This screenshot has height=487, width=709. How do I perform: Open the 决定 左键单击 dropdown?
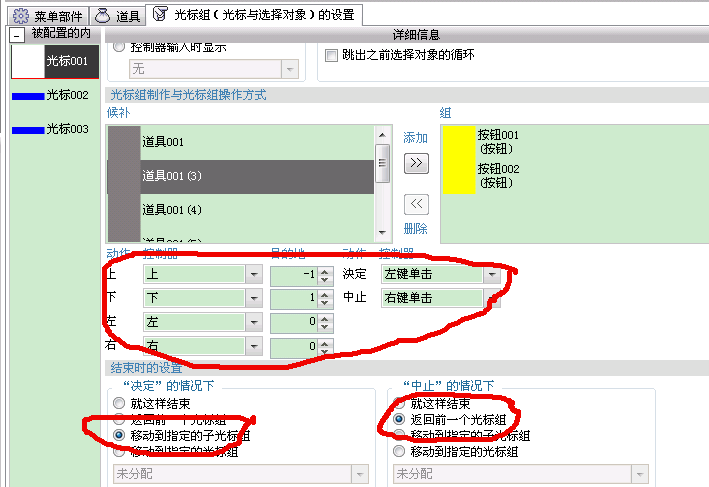(x=492, y=274)
